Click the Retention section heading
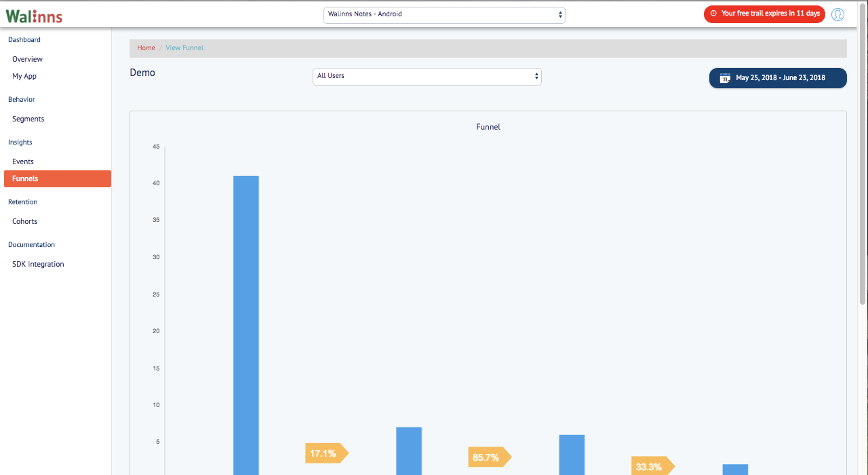Screen dimensions: 868x475 tap(22, 202)
